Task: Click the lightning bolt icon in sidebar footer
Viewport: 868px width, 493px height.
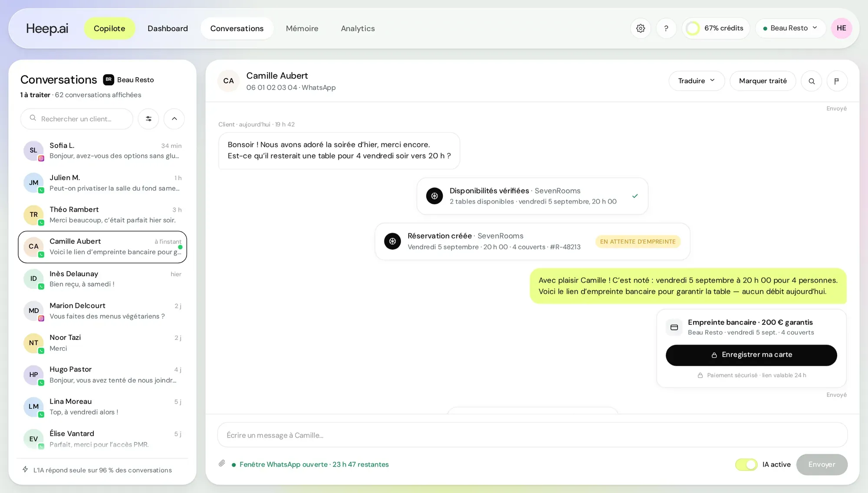Action: point(25,470)
